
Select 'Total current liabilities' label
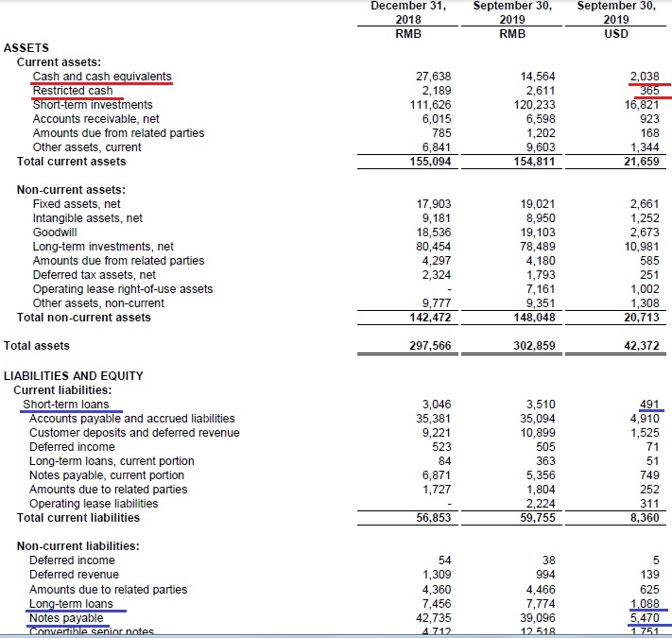[78, 518]
